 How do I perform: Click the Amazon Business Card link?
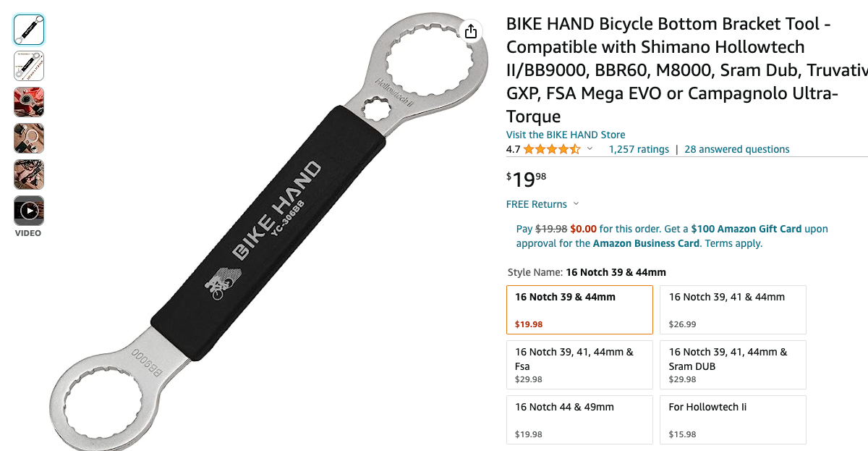646,243
